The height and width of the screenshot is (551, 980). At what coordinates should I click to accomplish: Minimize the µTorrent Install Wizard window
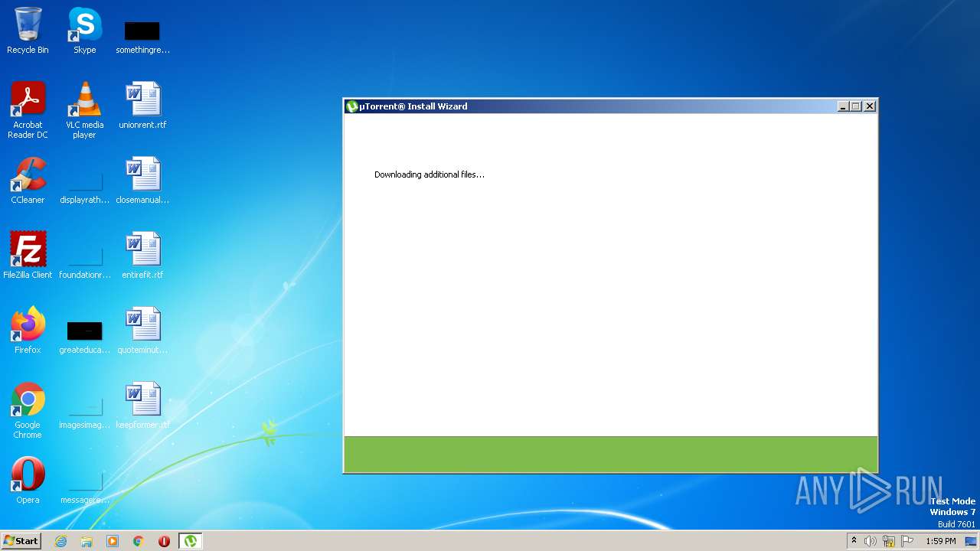(x=844, y=106)
